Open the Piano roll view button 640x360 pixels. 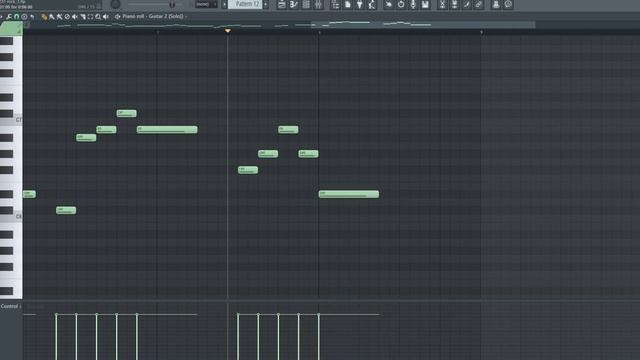(x=294, y=4)
